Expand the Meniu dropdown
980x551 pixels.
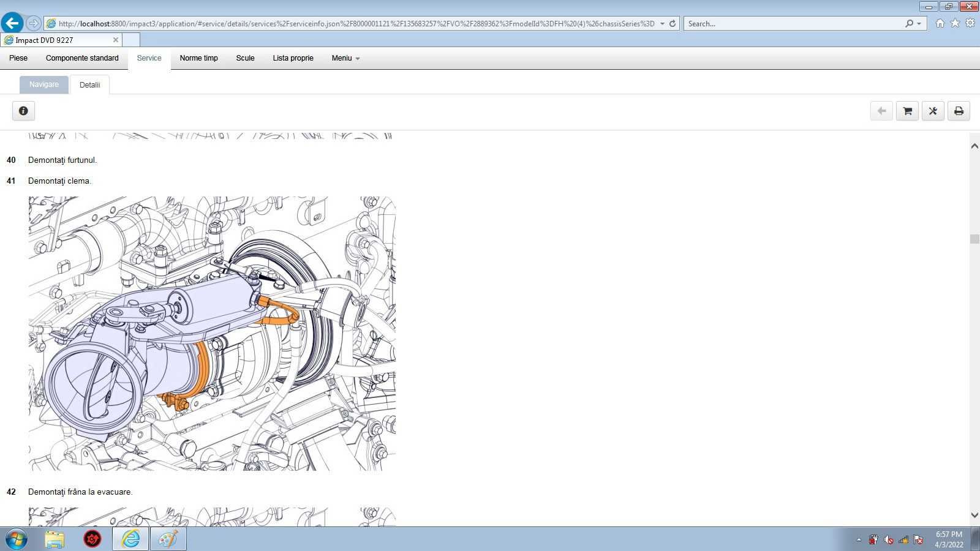coord(345,58)
